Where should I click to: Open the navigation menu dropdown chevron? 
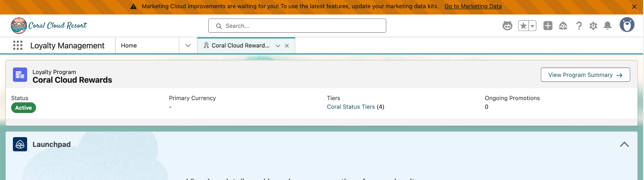click(x=188, y=45)
